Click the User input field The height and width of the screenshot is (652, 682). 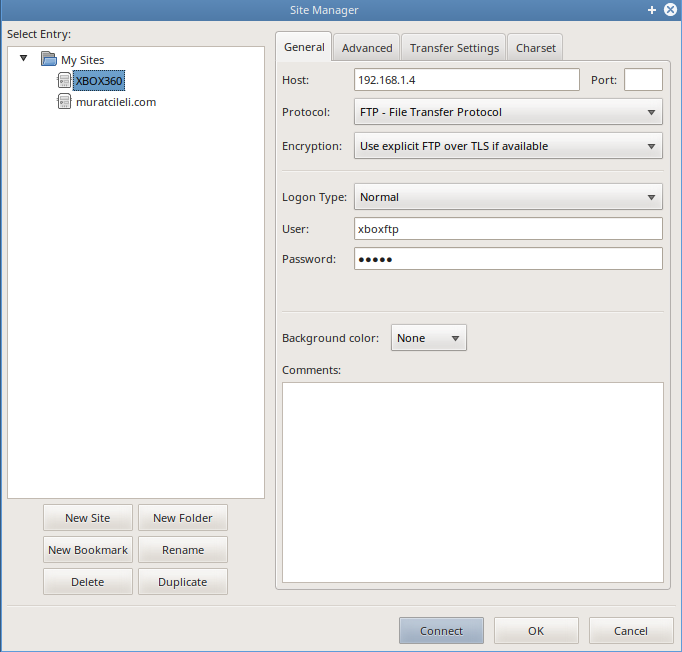click(508, 229)
